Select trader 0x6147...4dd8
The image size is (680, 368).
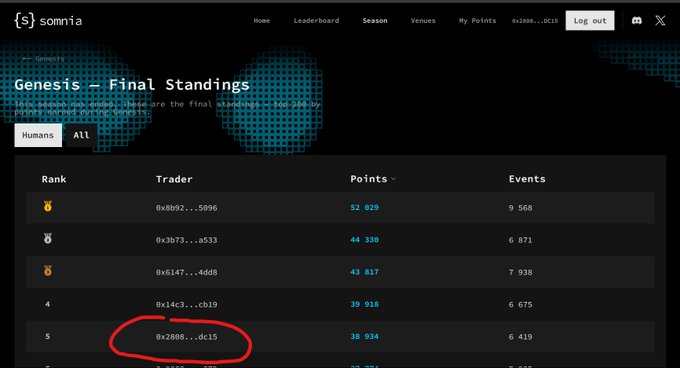[186, 272]
